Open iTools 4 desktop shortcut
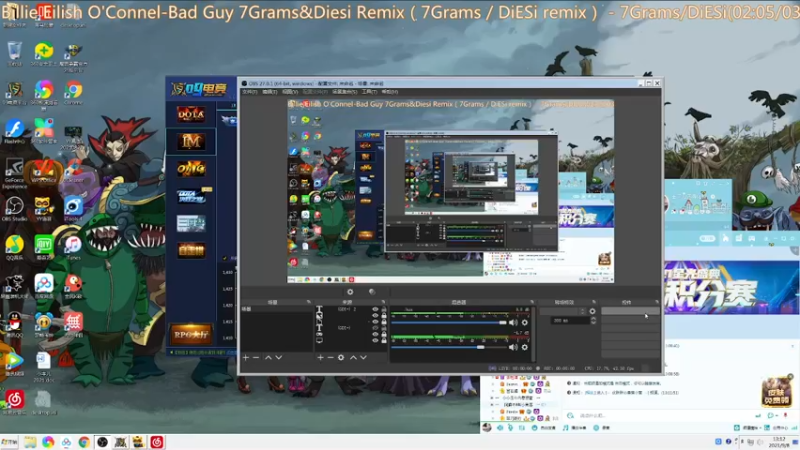Image resolution: width=800 pixels, height=450 pixels. [73, 209]
